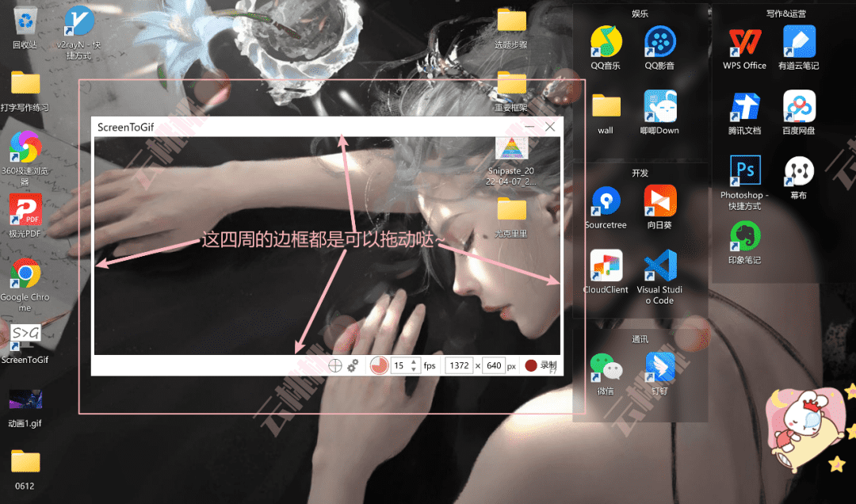The image size is (856, 504).
Task: Select the Snipaste_2022-04-07 image file
Action: click(511, 148)
